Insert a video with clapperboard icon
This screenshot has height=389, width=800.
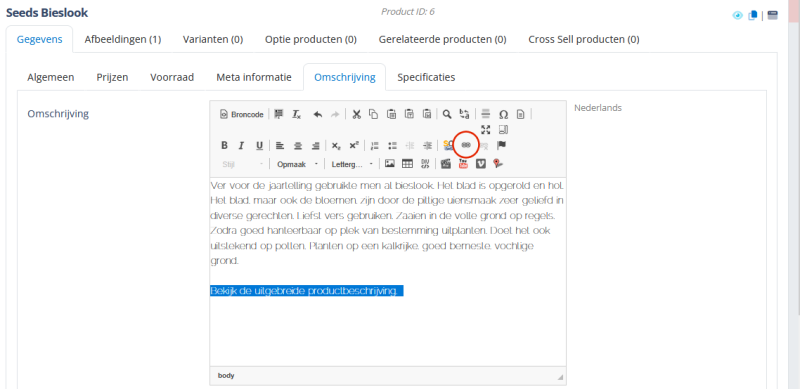coord(445,164)
